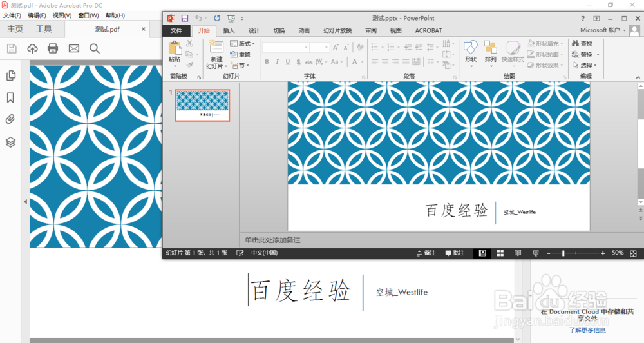Expand the Select (选择) dropdown
Image resolution: width=644 pixels, height=343 pixels.
pyautogui.click(x=585, y=65)
